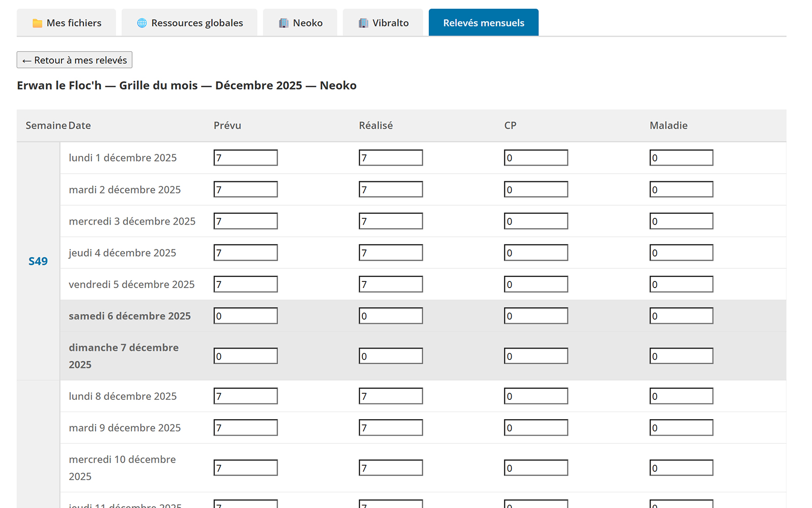Select Prévu input for dimanche 7 décembre
812x508 pixels.
246,356
